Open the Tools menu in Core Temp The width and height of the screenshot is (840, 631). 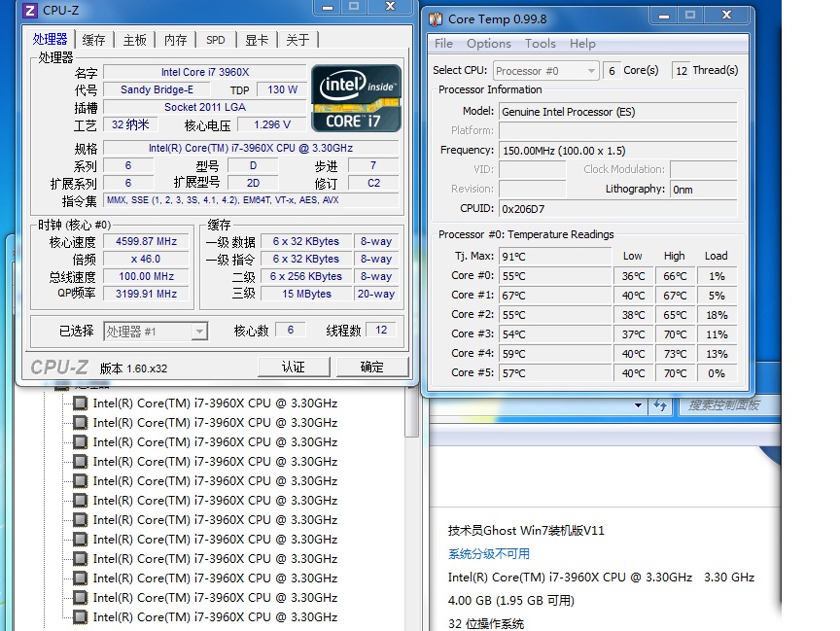[540, 44]
